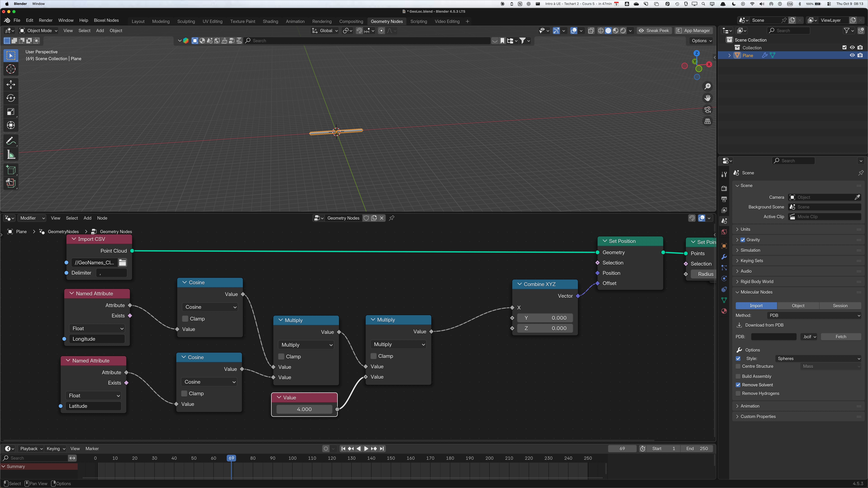
Task: Enable Clamp on the Longitude Cosine node
Action: tap(185, 319)
